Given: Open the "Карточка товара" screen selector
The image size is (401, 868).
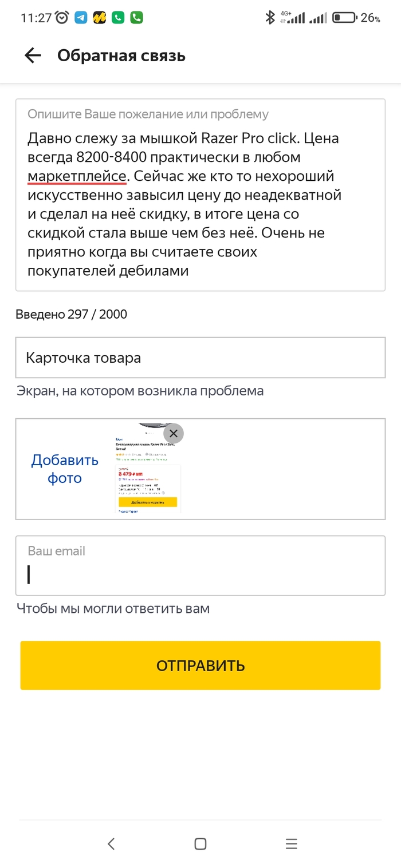Looking at the screenshot, I should pyautogui.click(x=200, y=358).
